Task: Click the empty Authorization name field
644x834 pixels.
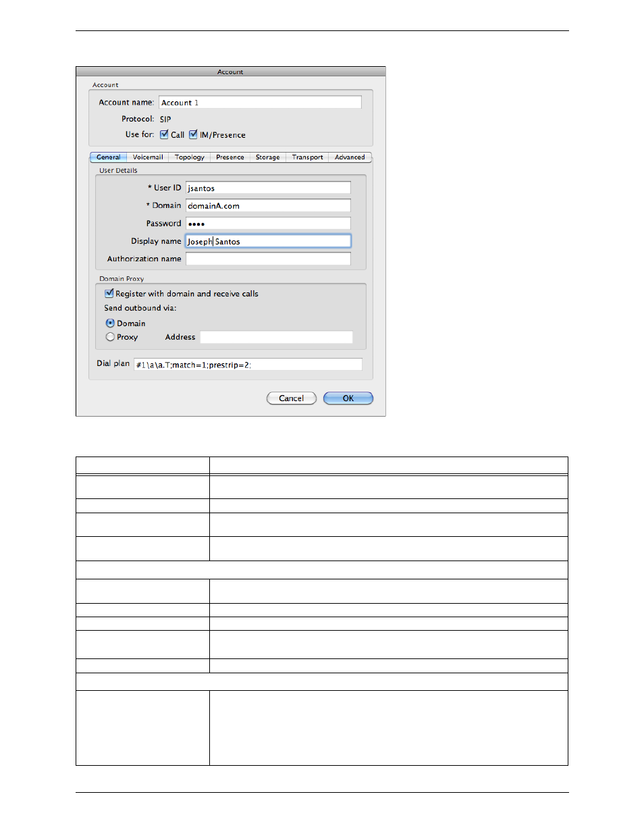Action: [x=268, y=259]
